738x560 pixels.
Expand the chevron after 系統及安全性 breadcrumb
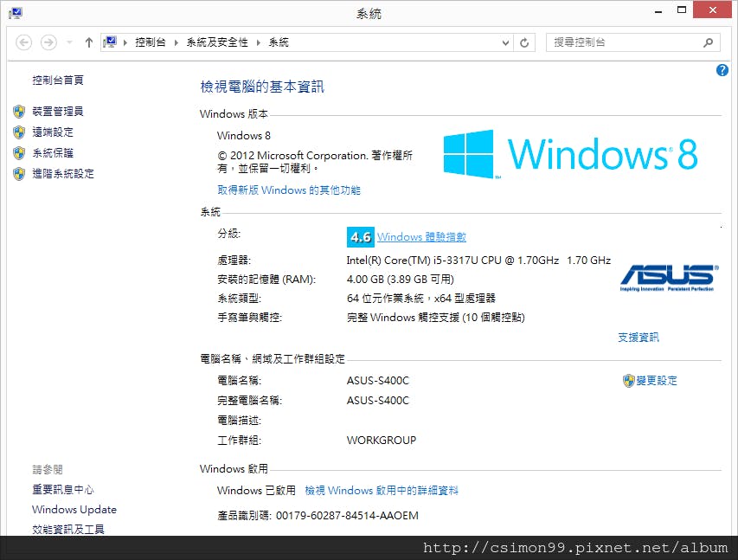pos(259,43)
